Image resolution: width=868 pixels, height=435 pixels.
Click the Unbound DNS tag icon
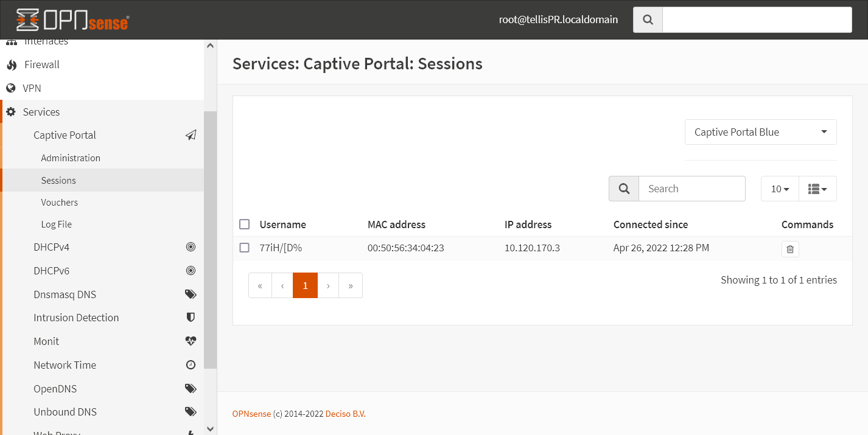(x=191, y=411)
